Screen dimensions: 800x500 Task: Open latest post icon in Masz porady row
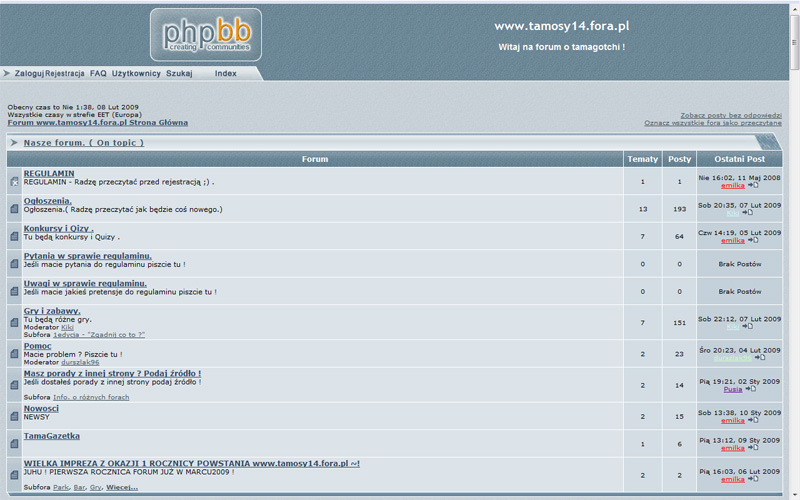tap(750, 389)
